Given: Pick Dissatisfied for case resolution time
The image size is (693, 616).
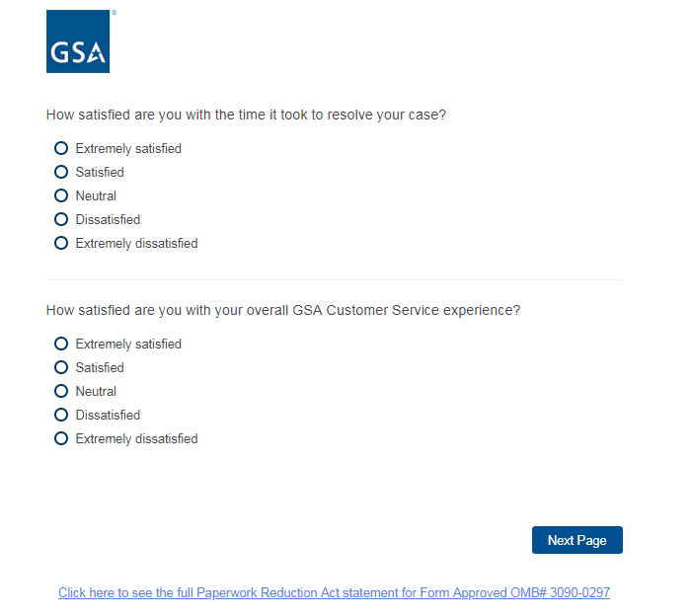Looking at the screenshot, I should [61, 219].
